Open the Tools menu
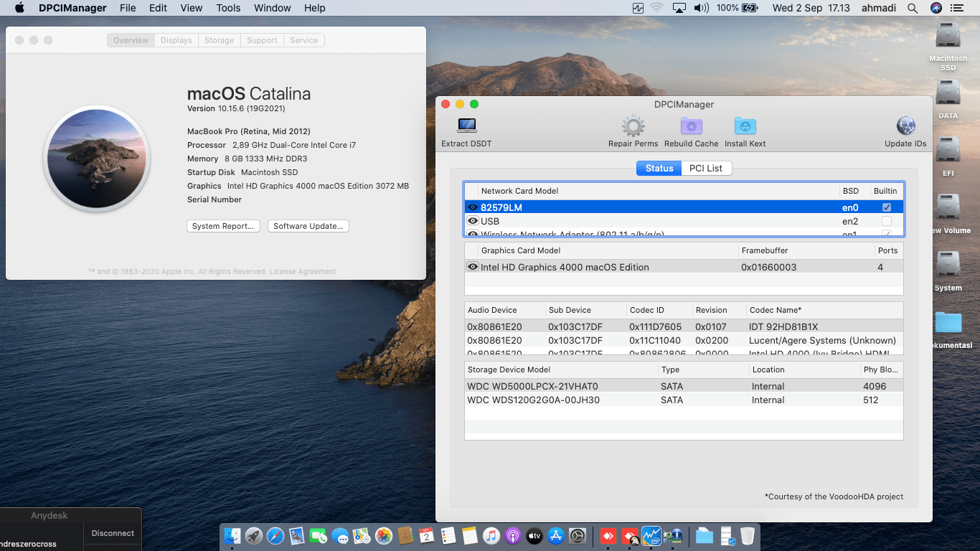The width and height of the screenshot is (980, 551). click(x=228, y=8)
